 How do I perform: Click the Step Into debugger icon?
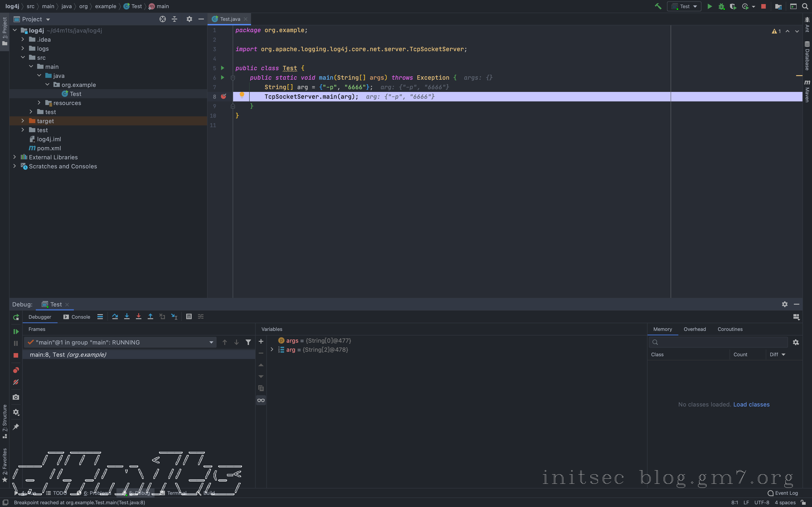[126, 317]
